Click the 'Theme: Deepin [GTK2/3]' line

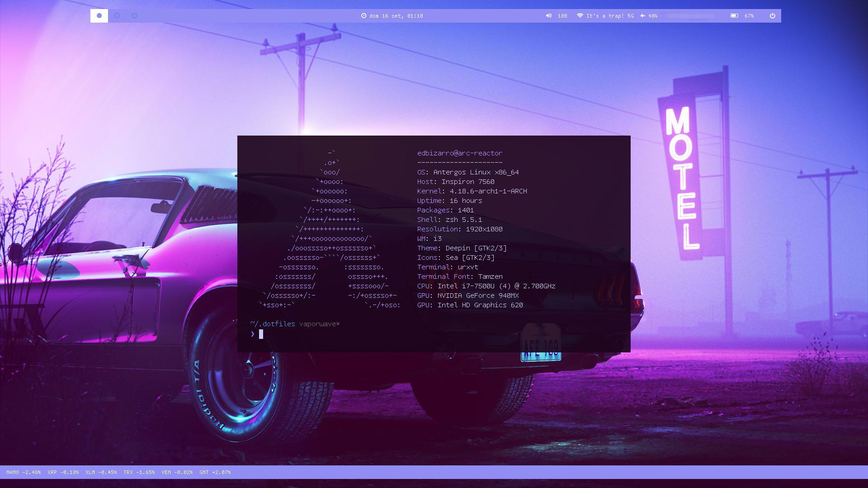(462, 248)
